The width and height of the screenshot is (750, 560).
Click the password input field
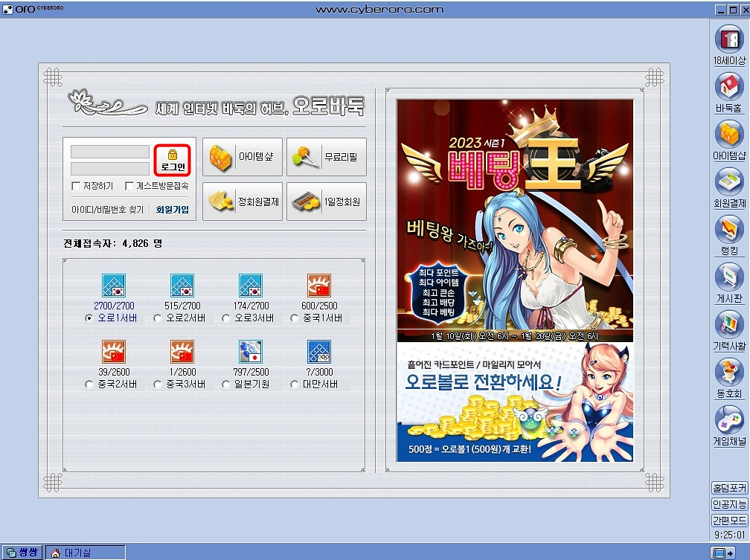(110, 168)
